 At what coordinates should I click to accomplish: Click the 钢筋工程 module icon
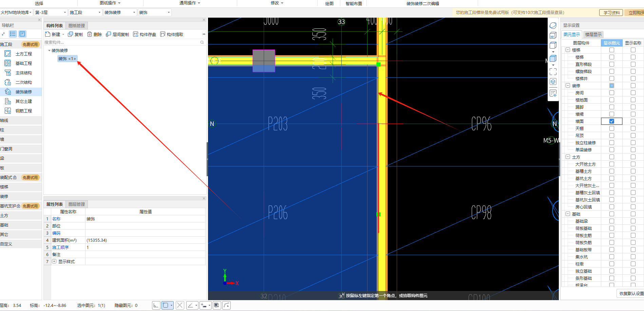tap(8, 111)
